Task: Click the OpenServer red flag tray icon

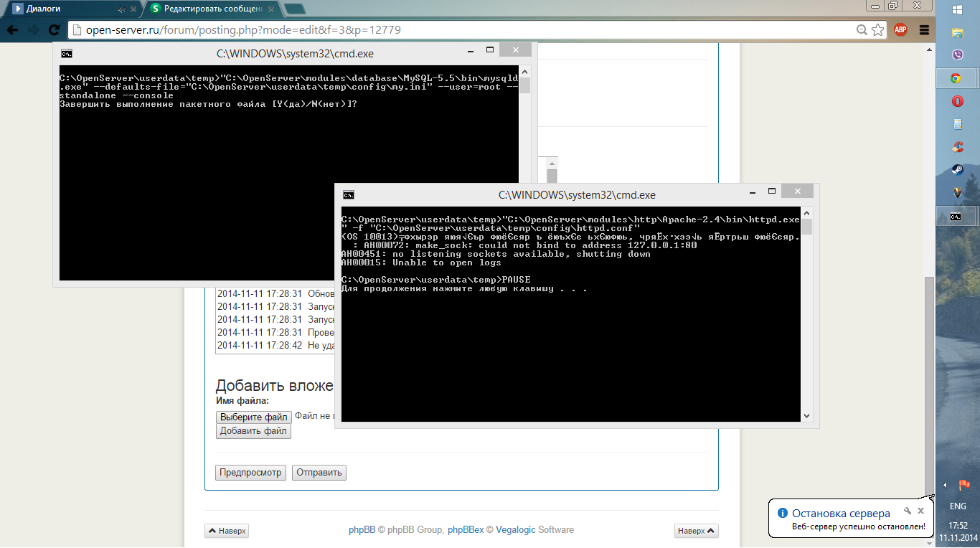Action: coord(964,486)
